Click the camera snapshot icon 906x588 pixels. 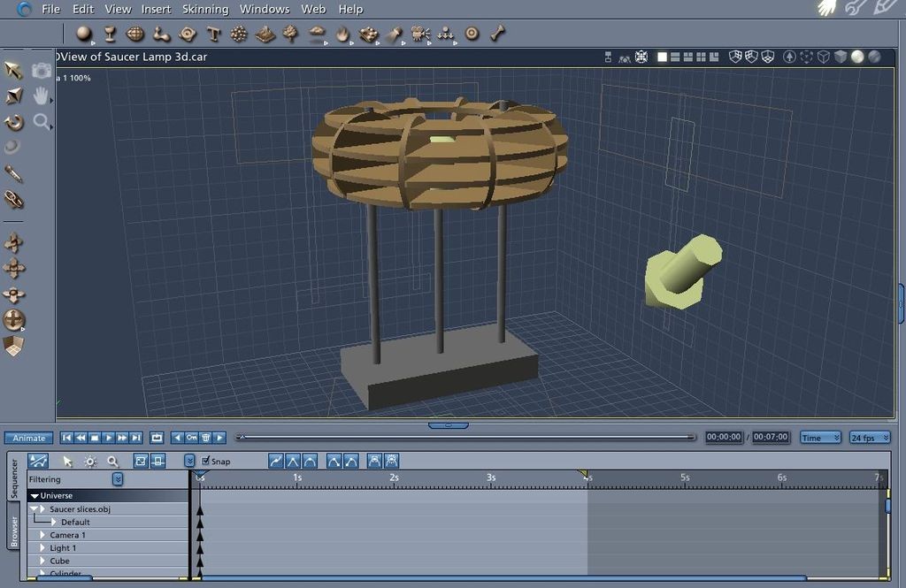click(x=41, y=71)
